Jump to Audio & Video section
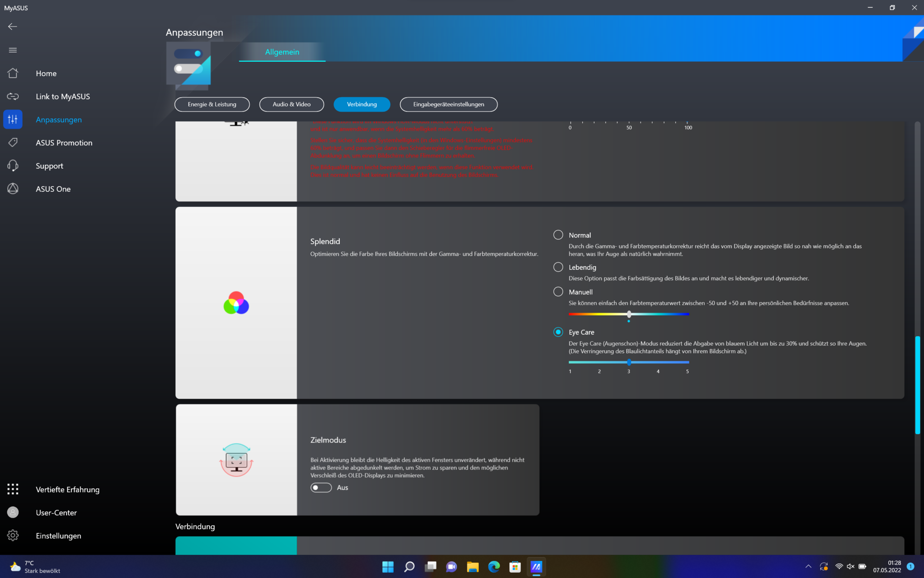Image resolution: width=924 pixels, height=578 pixels. click(x=292, y=105)
